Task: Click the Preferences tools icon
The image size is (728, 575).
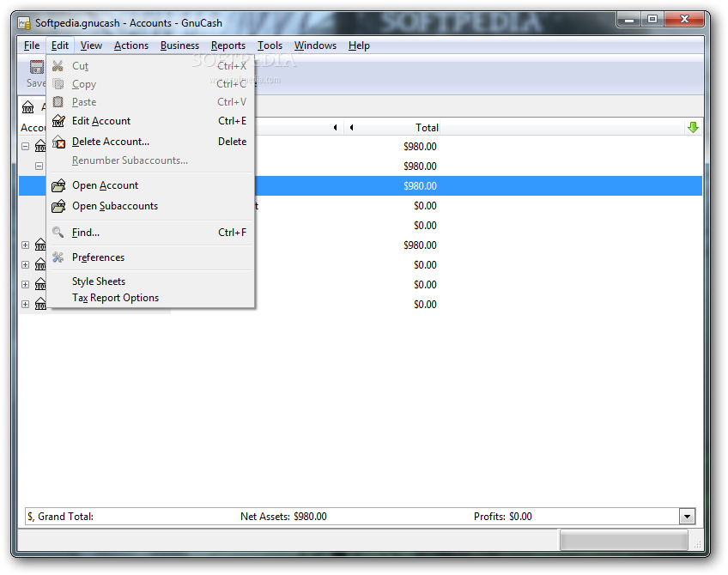Action: tap(58, 257)
